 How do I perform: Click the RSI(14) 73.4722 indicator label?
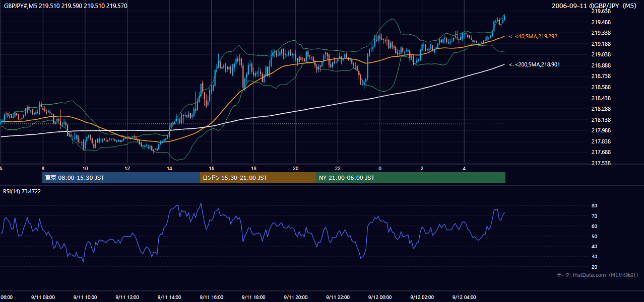click(22, 191)
